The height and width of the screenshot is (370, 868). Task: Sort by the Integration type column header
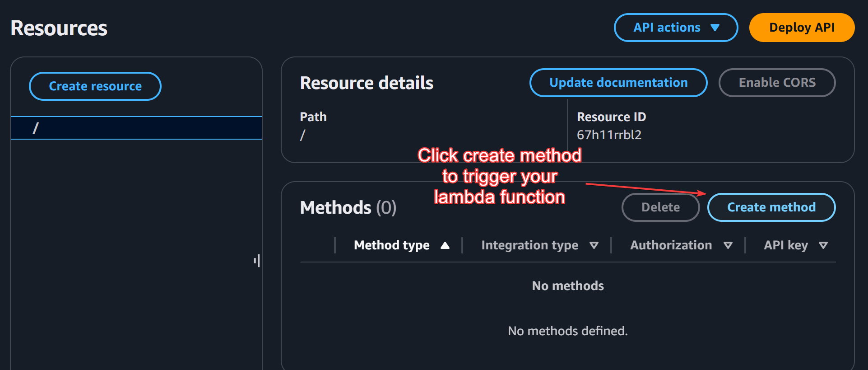529,245
